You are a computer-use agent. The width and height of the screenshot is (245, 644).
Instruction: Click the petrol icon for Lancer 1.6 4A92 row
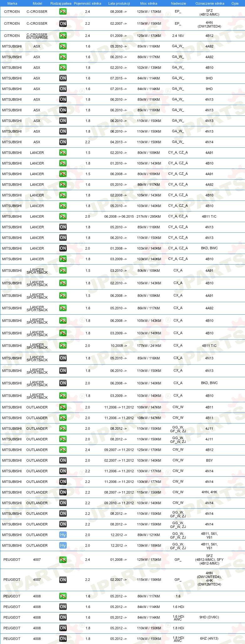pos(63,185)
